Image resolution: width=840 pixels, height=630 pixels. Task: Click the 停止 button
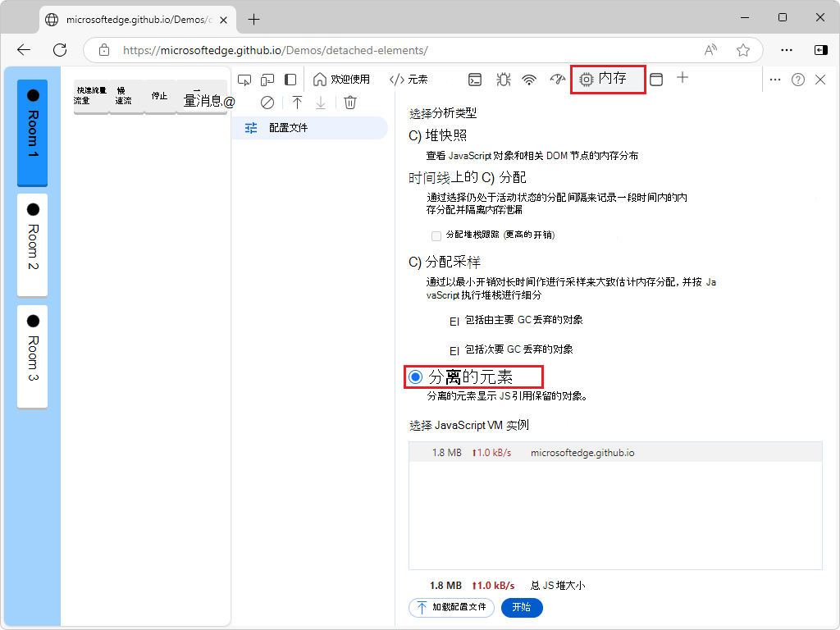[x=160, y=97]
